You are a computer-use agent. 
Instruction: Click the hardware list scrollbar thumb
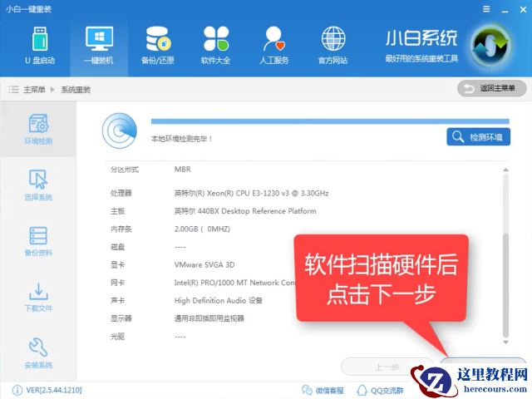[x=505, y=285]
